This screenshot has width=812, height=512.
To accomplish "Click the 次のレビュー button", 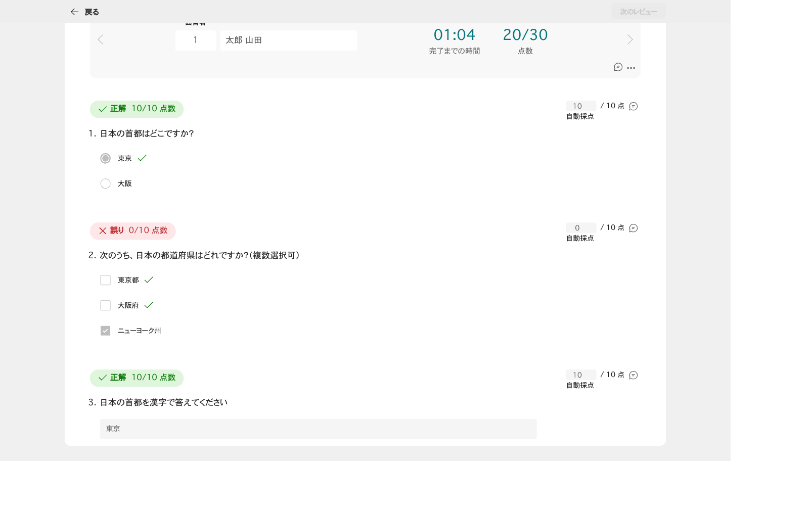I will click(x=639, y=12).
